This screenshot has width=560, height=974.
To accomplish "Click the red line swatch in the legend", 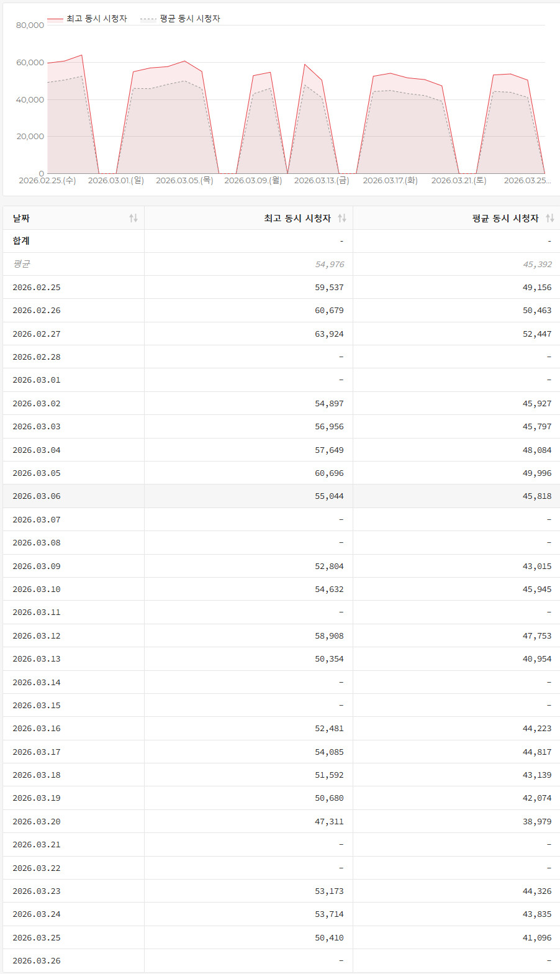I will coord(55,19).
